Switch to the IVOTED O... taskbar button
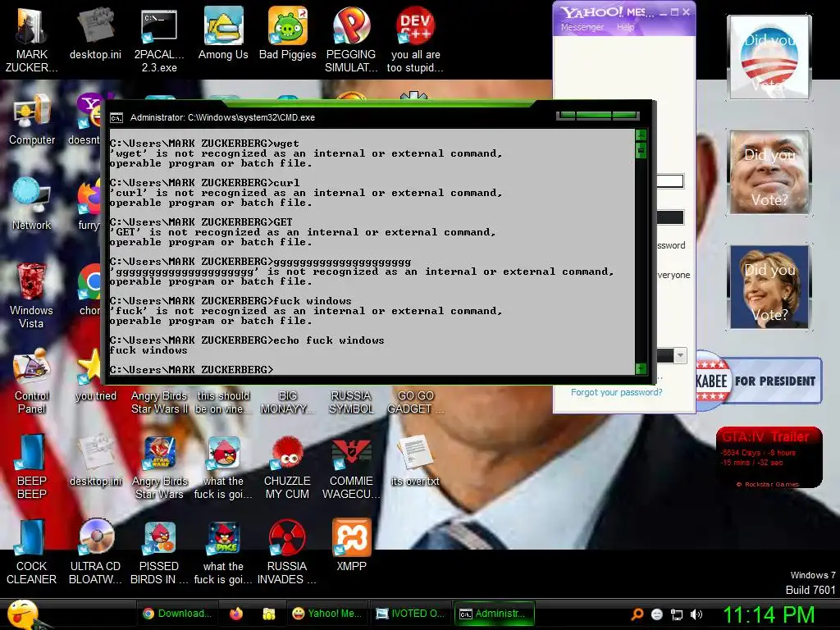The image size is (840, 630). pos(411,614)
